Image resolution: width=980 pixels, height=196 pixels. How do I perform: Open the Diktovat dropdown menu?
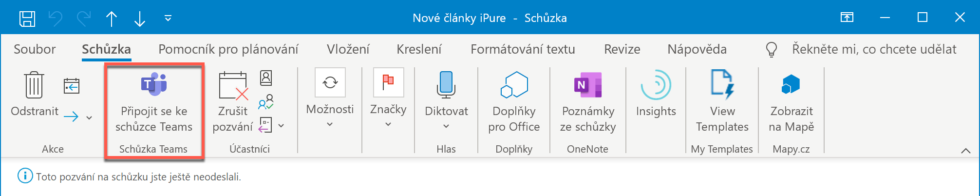point(446,126)
